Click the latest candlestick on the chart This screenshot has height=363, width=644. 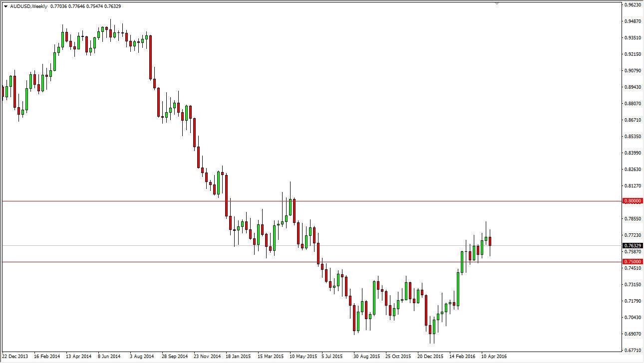(490, 240)
